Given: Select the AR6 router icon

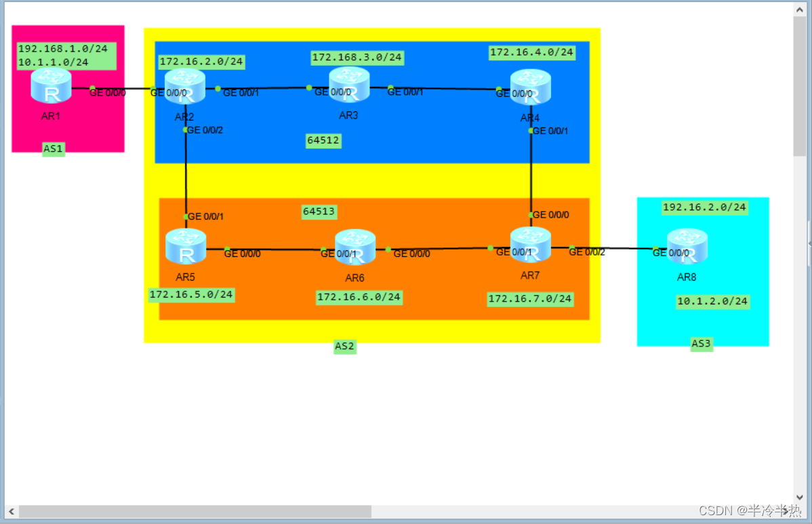Looking at the screenshot, I should click(x=355, y=247).
